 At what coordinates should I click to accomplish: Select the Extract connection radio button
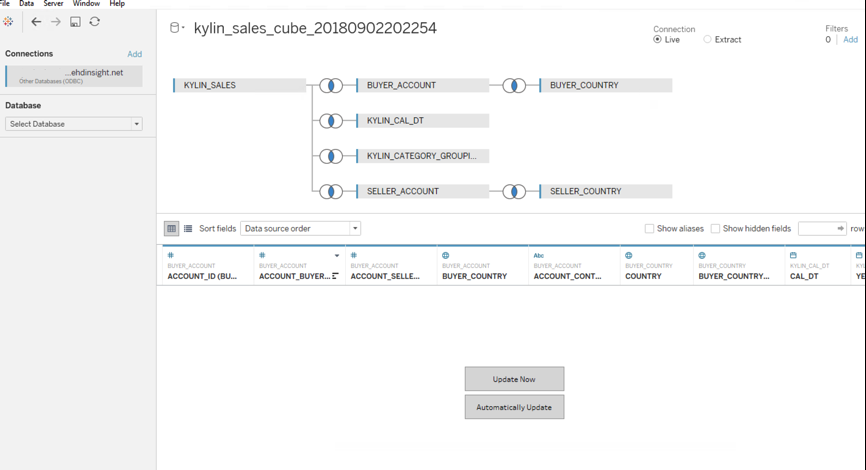(x=707, y=39)
